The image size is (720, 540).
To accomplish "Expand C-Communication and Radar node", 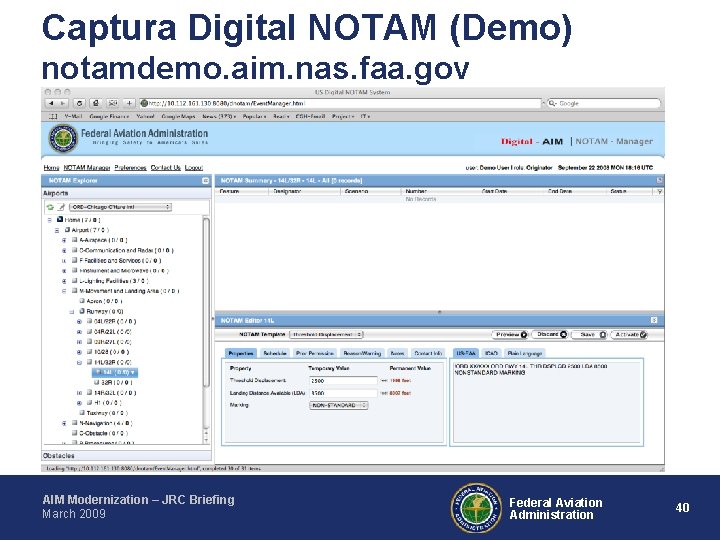I will pyautogui.click(x=64, y=251).
